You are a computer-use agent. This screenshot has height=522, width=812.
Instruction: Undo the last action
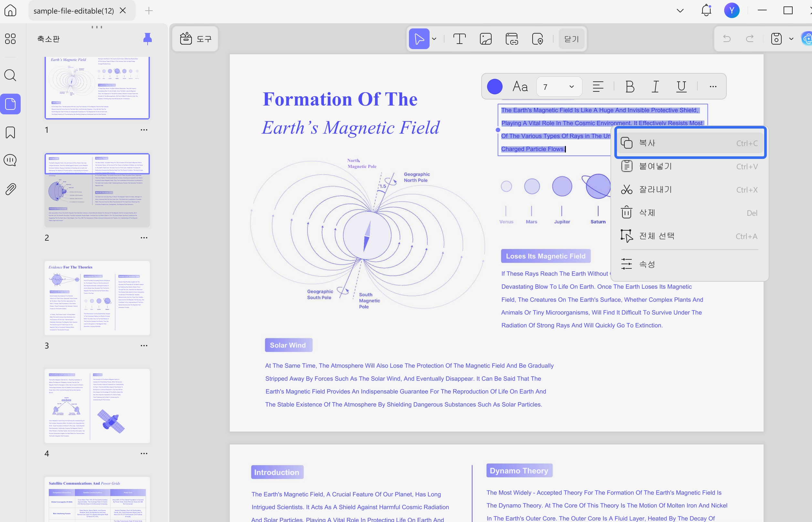(x=727, y=39)
